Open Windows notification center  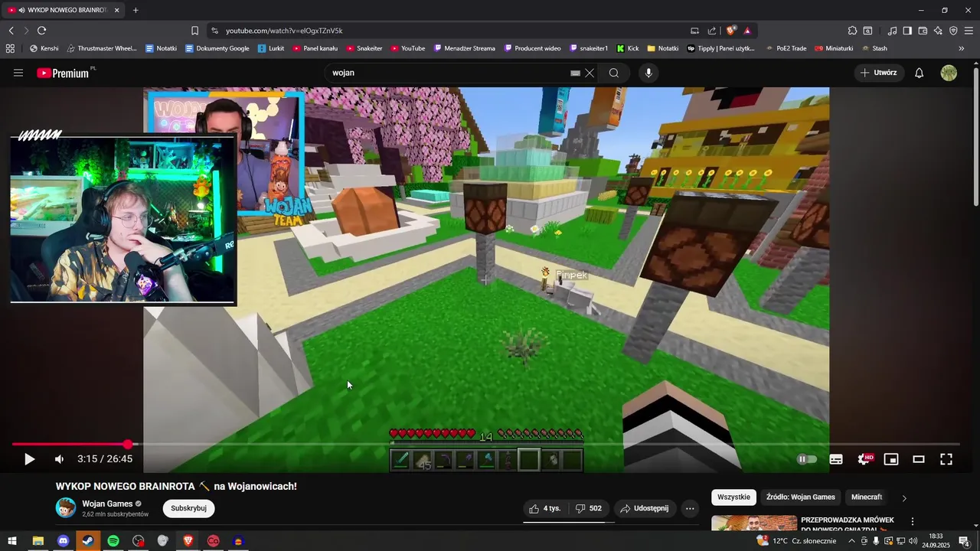[964, 541]
